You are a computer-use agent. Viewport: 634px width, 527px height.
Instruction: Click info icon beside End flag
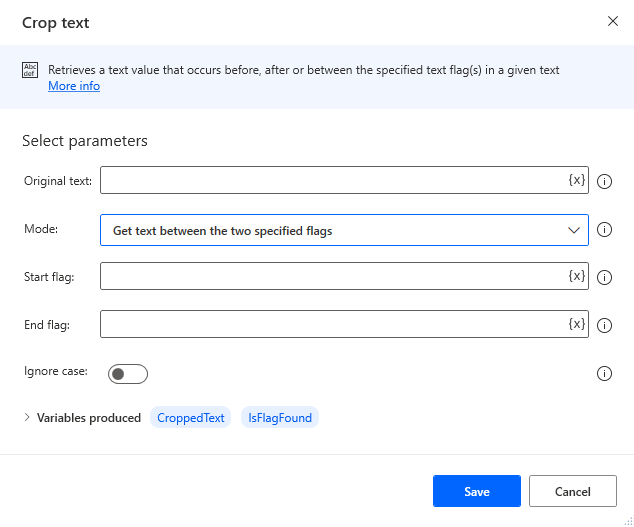pyautogui.click(x=604, y=325)
